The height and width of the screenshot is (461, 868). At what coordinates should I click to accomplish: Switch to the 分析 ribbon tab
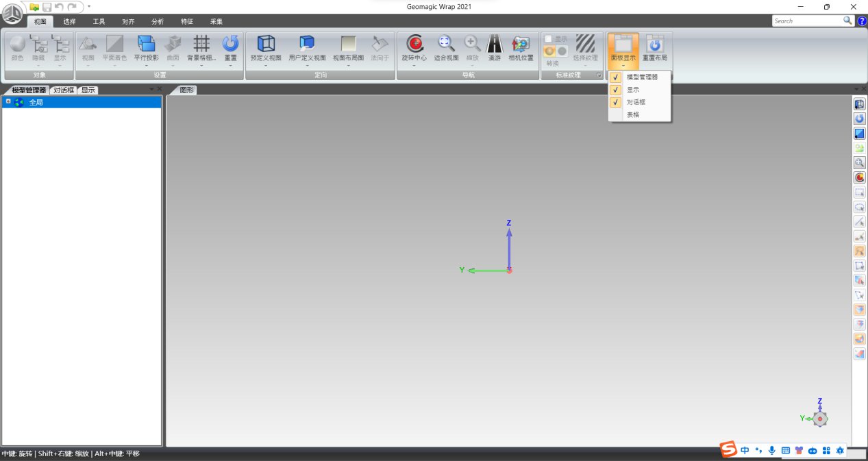[158, 21]
